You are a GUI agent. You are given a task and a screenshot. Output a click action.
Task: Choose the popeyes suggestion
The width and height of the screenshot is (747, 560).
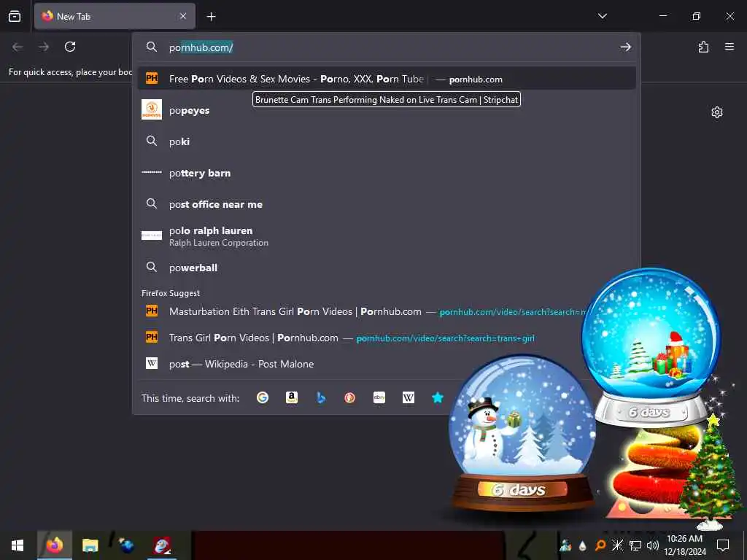pyautogui.click(x=387, y=110)
